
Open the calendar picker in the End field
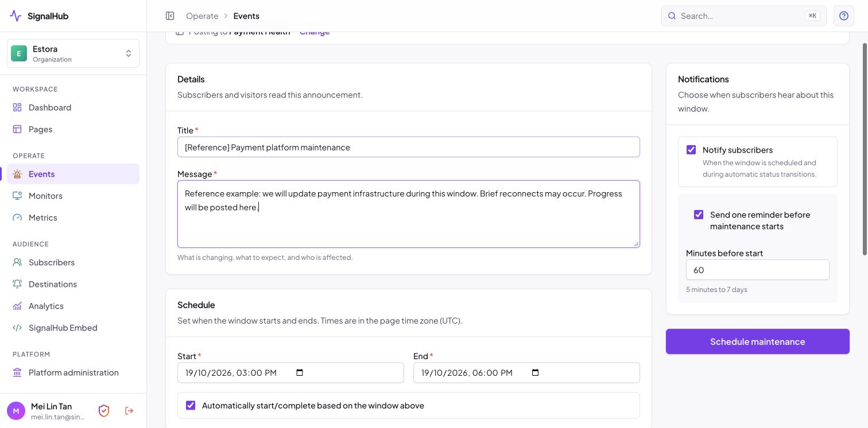536,373
